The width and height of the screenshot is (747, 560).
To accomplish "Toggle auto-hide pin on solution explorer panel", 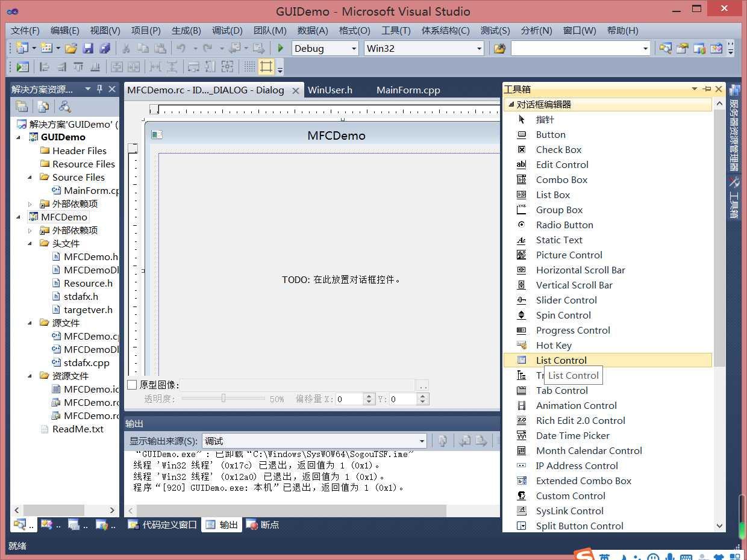I will [100, 89].
